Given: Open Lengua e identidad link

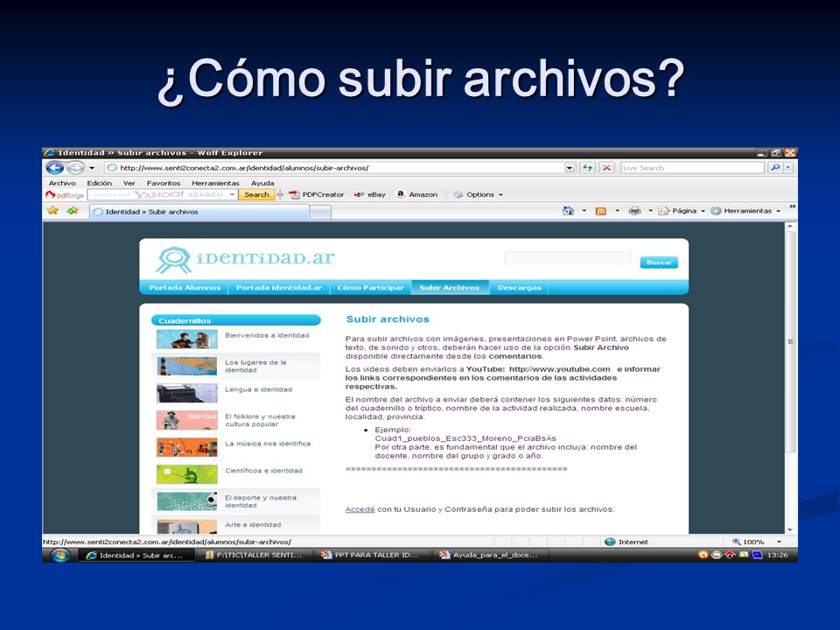Looking at the screenshot, I should pyautogui.click(x=258, y=389).
